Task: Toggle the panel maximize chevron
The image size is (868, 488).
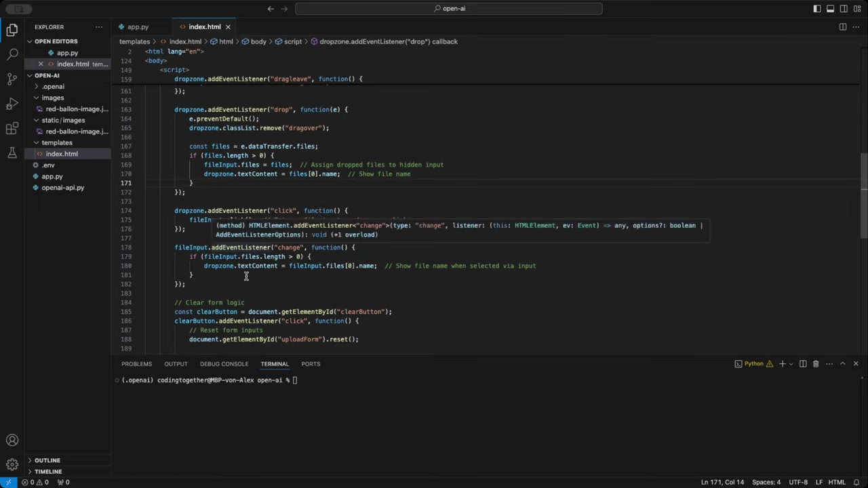Action: pos(843,363)
